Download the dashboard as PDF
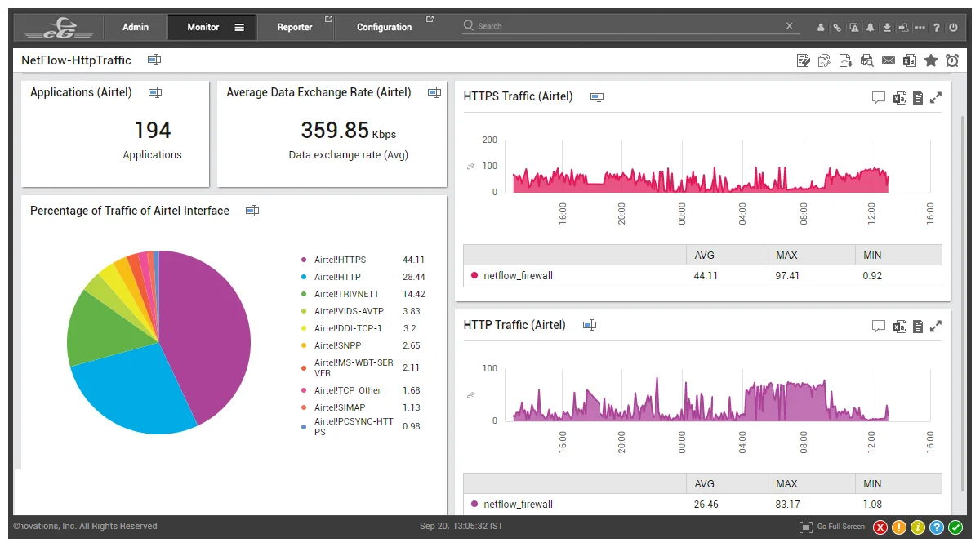 click(x=846, y=60)
